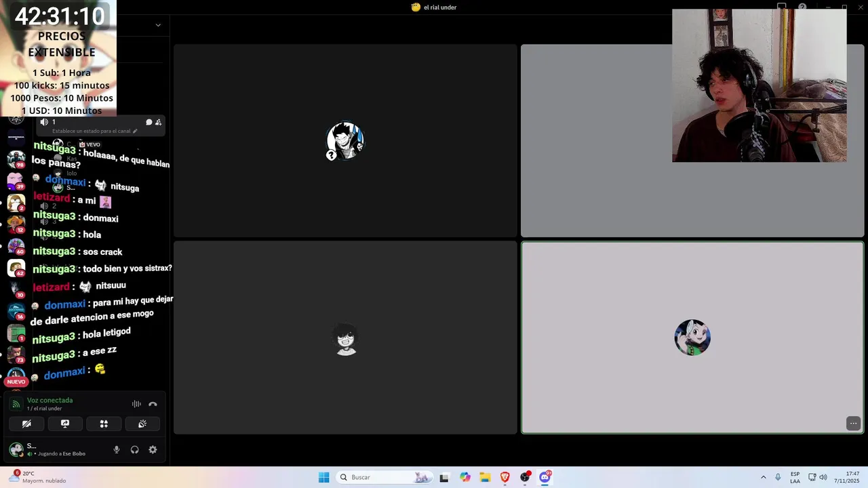Open Brave browser from taskbar
This screenshot has width=868, height=488.
[505, 477]
